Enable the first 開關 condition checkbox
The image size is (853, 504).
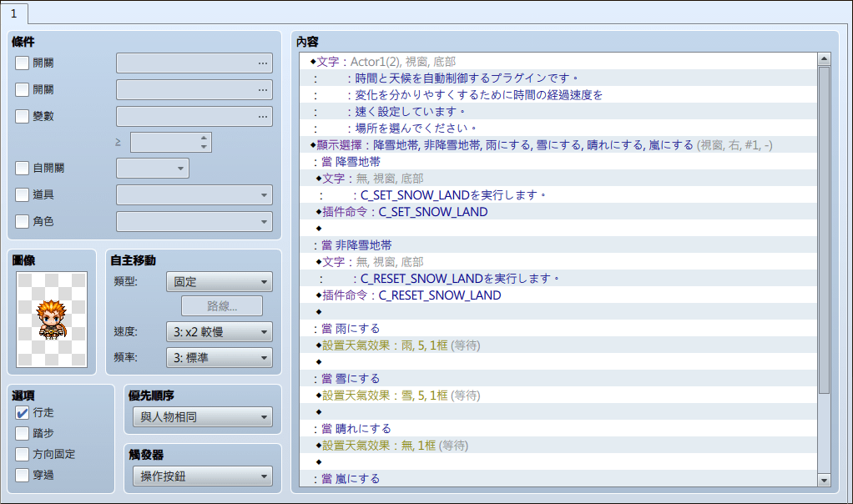23,63
